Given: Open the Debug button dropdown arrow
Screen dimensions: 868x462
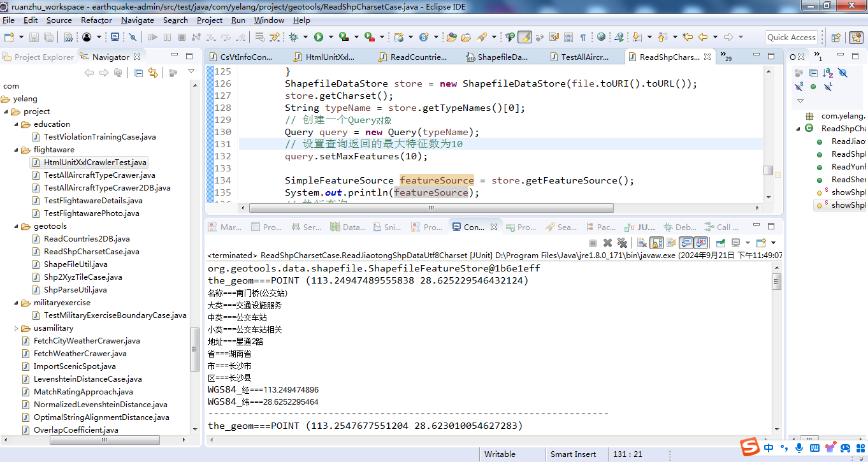Looking at the screenshot, I should [x=306, y=37].
